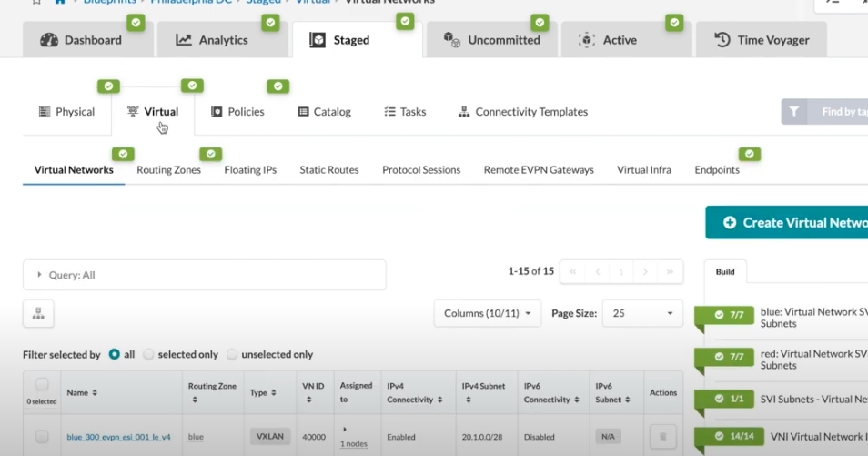Click the Tasks checklist icon
The height and width of the screenshot is (456, 868).
coord(389,112)
